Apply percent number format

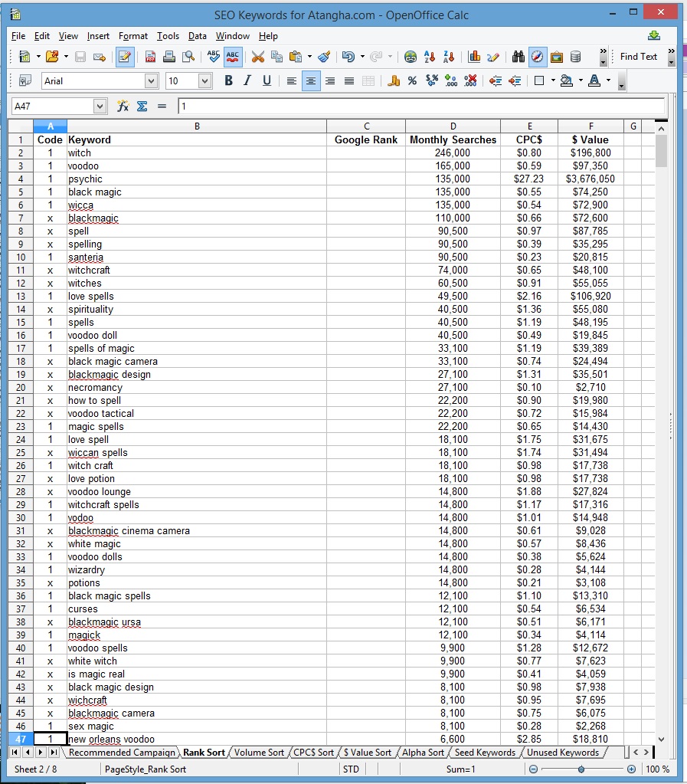412,81
